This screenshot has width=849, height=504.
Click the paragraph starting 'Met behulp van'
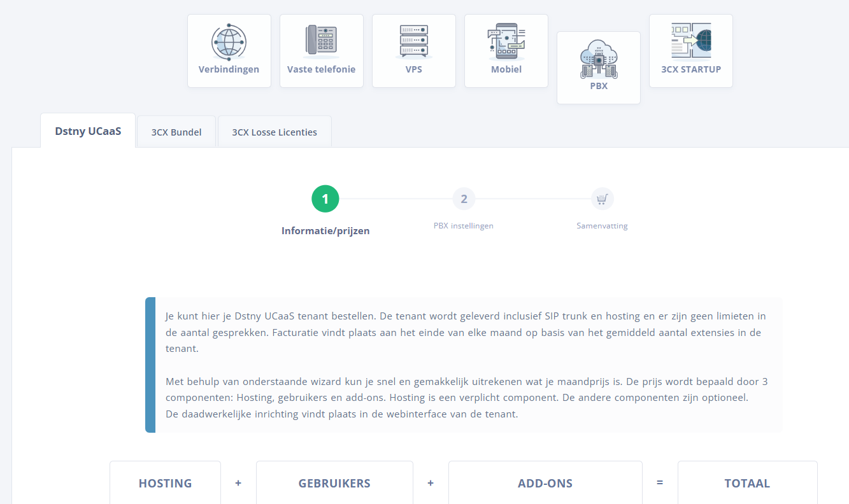click(x=466, y=398)
